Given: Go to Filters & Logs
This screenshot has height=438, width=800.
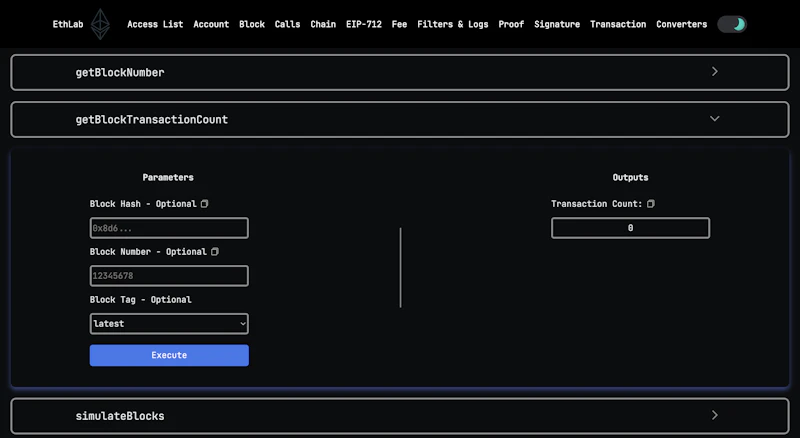Looking at the screenshot, I should point(453,24).
